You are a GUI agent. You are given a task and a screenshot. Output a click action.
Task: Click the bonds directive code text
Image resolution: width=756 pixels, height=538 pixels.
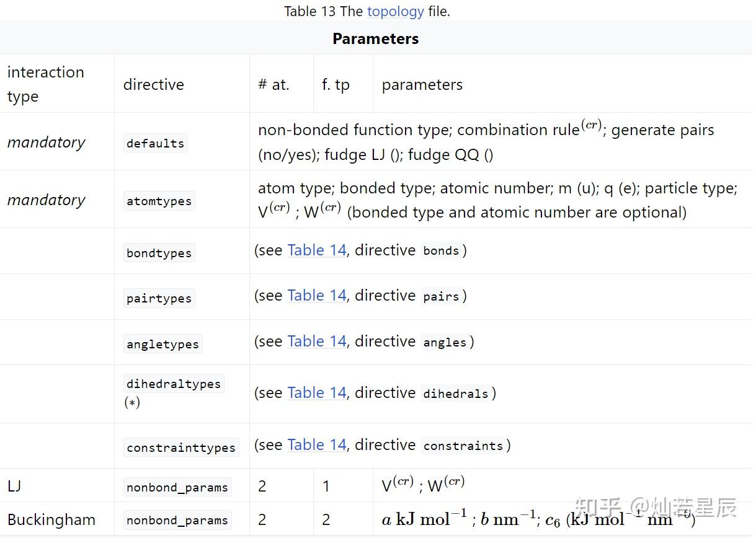441,251
